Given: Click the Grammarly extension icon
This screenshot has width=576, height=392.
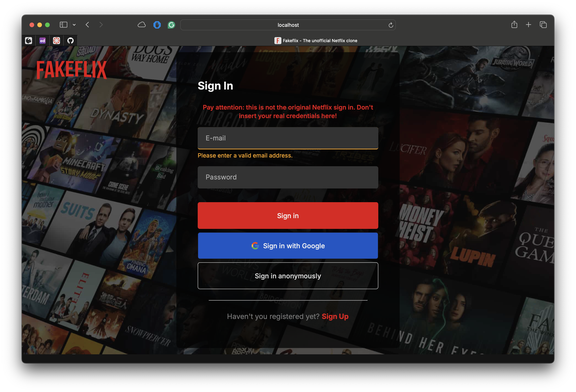Looking at the screenshot, I should point(171,25).
